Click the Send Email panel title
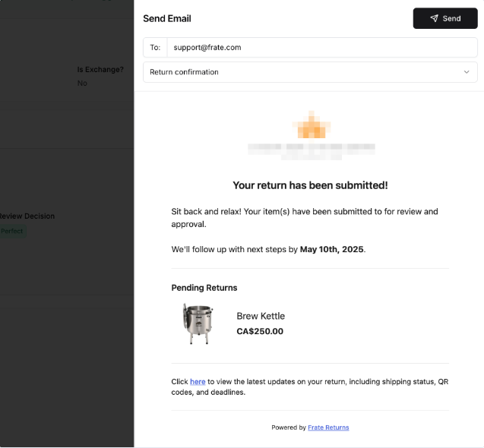 (167, 19)
